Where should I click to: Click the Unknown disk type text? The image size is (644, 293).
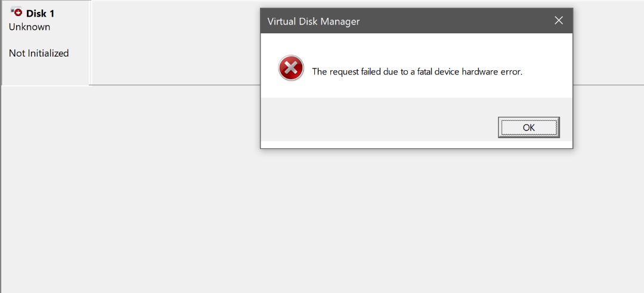(30, 27)
